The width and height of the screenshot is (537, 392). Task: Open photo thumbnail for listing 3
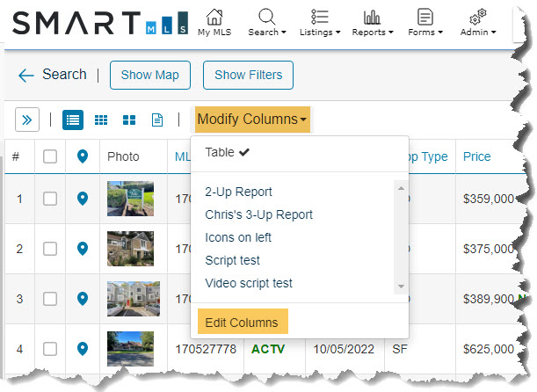[x=134, y=299]
